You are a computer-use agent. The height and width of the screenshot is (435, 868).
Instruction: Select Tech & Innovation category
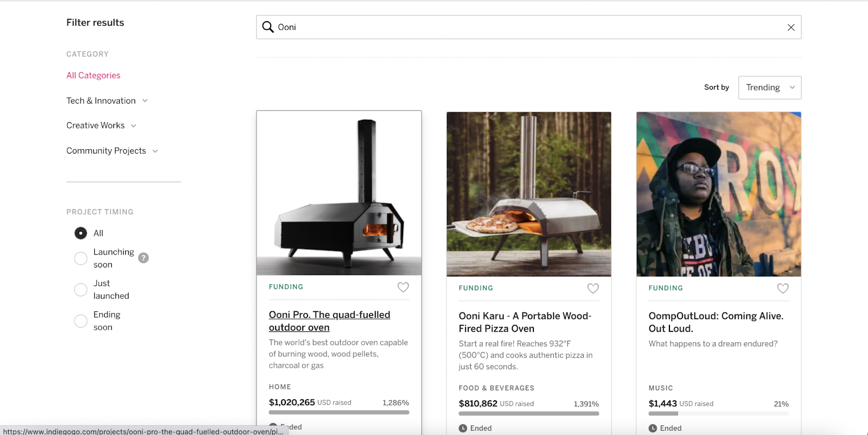click(x=101, y=101)
